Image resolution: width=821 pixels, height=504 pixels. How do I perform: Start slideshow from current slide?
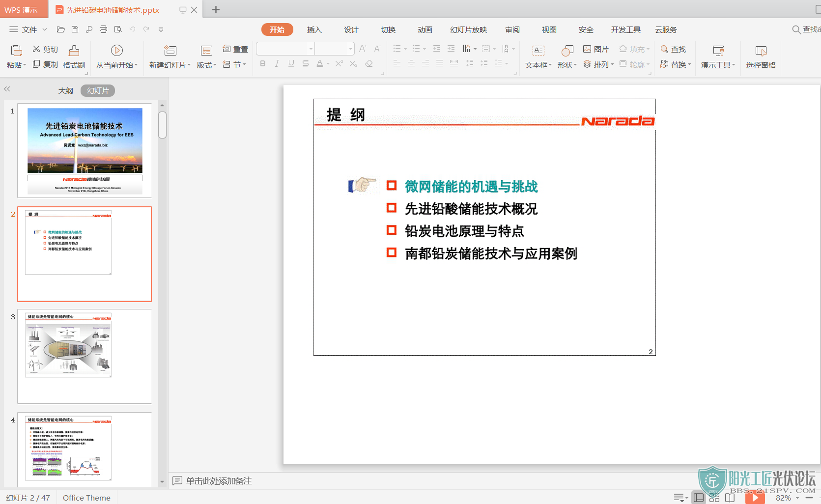click(117, 50)
